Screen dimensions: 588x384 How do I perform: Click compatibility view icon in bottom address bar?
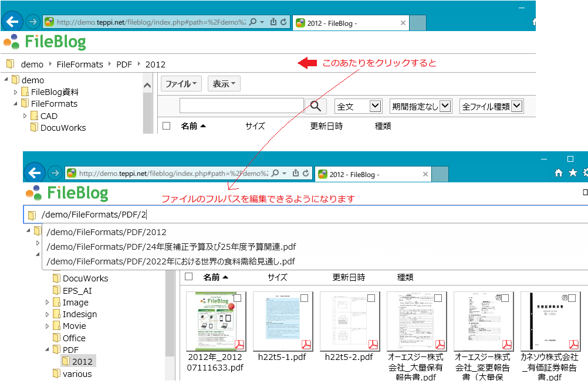click(x=296, y=173)
